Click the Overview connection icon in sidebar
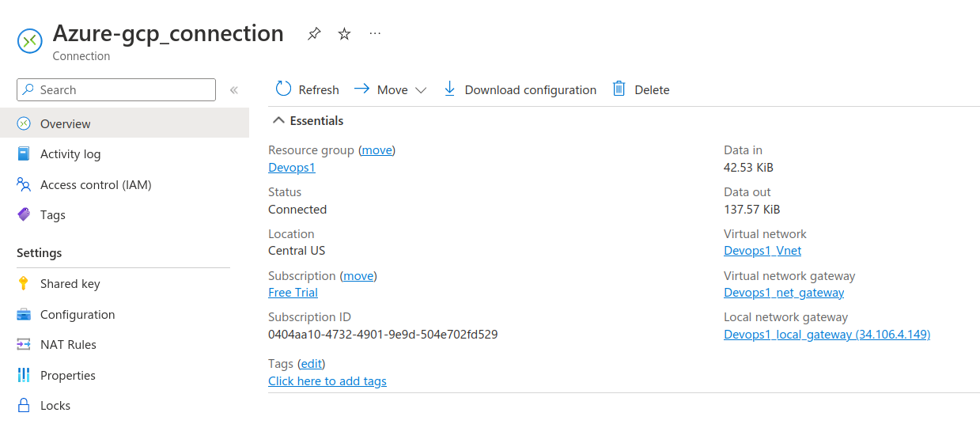This screenshot has width=980, height=424. [24, 123]
